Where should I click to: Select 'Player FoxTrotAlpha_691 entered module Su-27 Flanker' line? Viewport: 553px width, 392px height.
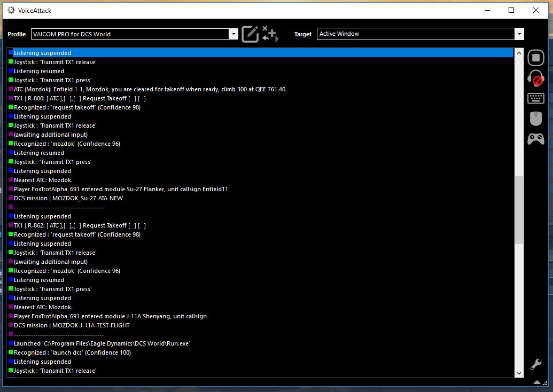pos(121,189)
